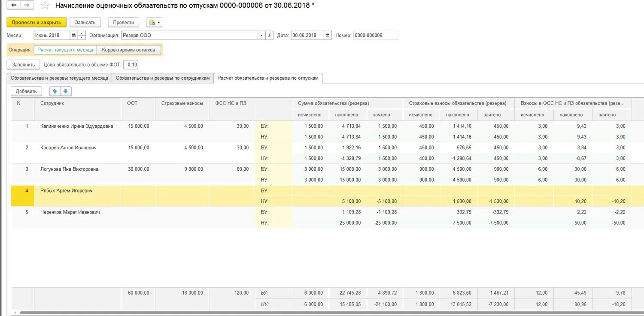Move row down with the blue down arrow
The width and height of the screenshot is (644, 316).
pos(66,91)
